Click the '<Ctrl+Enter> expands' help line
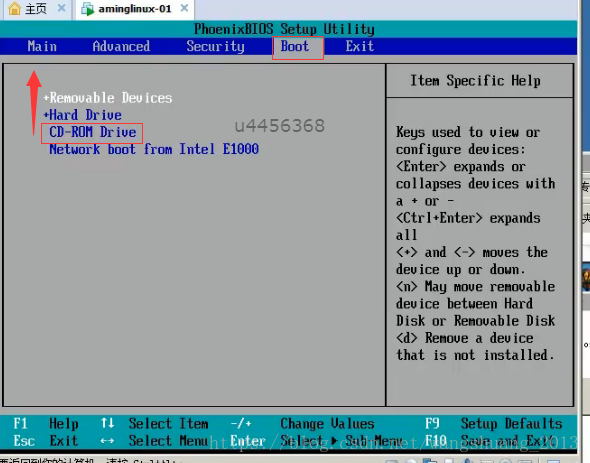The image size is (590, 463). tap(468, 218)
